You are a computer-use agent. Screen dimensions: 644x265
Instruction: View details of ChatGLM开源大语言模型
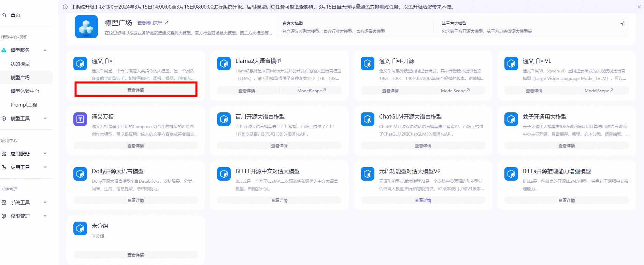click(423, 146)
